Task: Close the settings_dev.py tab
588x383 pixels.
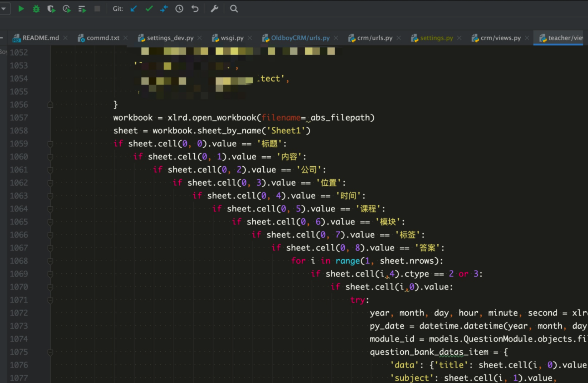Action: tap(200, 38)
